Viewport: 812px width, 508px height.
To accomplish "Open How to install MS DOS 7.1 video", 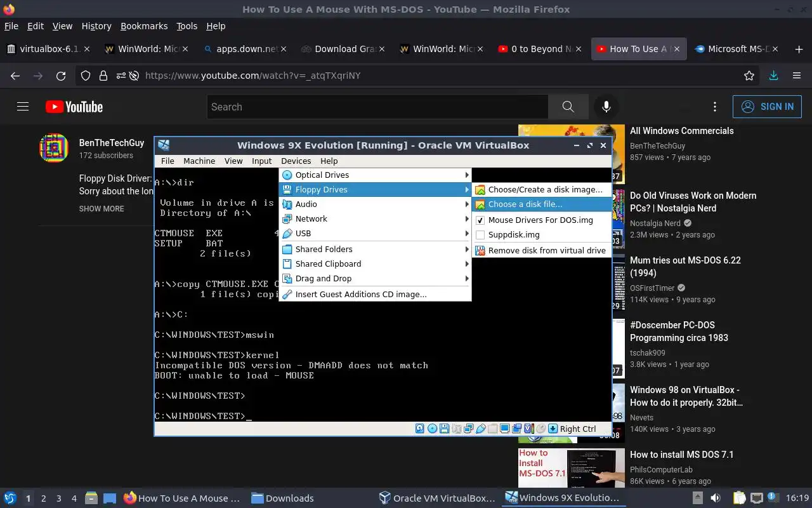I will (x=681, y=455).
